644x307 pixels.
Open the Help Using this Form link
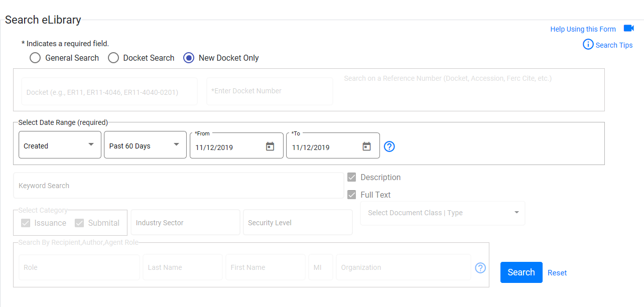pyautogui.click(x=582, y=29)
